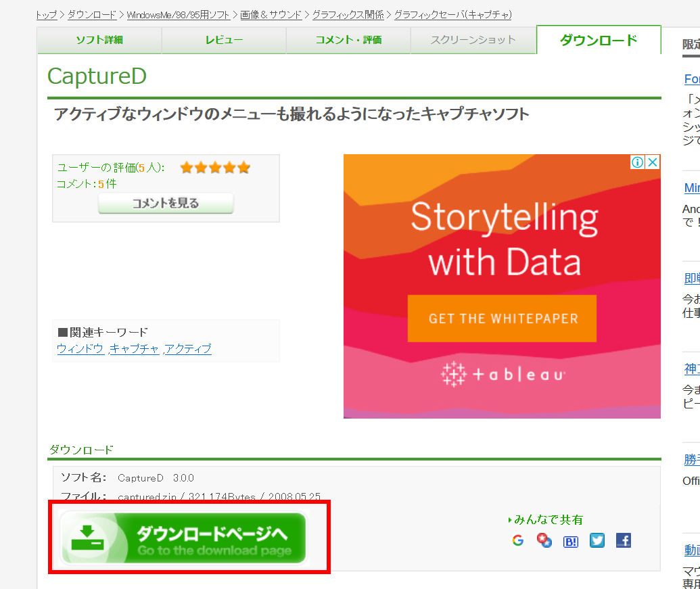700x589 pixels.
Task: Share the page via Google icon
Action: [x=518, y=540]
